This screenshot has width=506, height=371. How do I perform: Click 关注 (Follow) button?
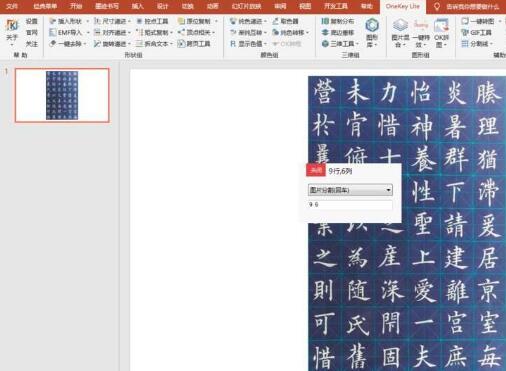pyautogui.click(x=32, y=44)
